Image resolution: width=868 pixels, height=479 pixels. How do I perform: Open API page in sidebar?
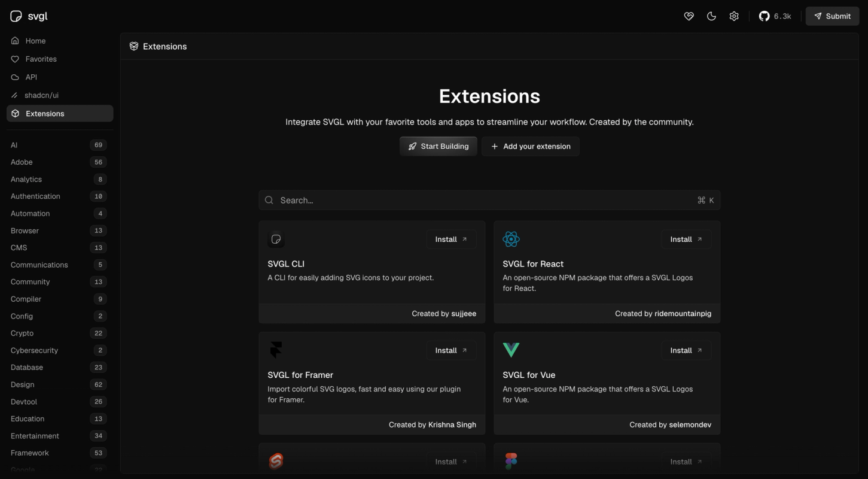(x=60, y=77)
